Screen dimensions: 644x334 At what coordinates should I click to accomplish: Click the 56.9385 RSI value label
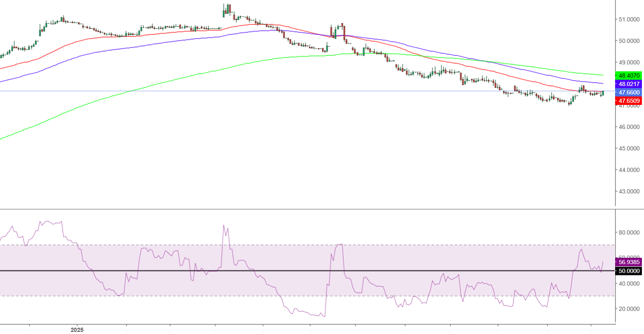(x=628, y=262)
